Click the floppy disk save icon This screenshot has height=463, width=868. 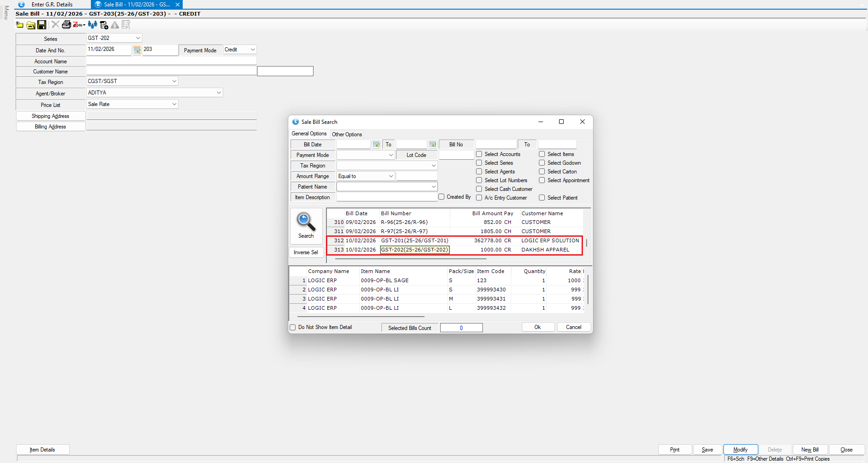click(42, 25)
